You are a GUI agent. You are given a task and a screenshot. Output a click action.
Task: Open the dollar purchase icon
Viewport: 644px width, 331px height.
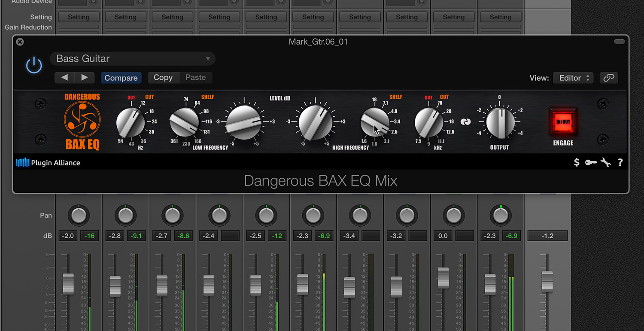577,162
